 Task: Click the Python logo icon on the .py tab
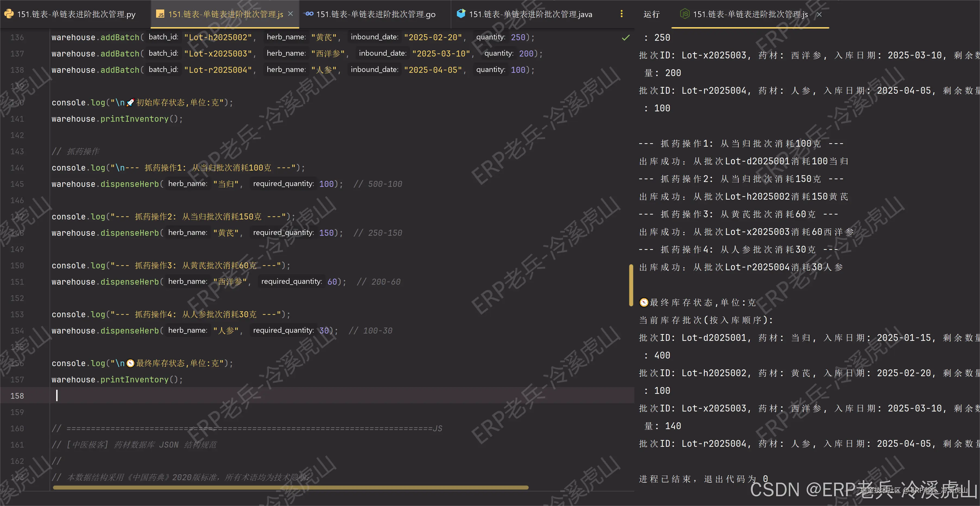pos(9,14)
